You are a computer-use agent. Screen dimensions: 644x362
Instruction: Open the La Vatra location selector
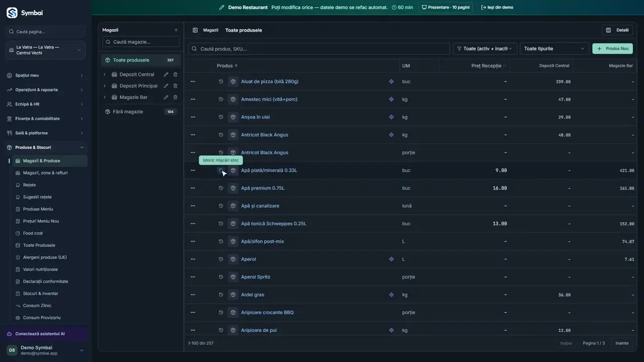[x=45, y=50]
